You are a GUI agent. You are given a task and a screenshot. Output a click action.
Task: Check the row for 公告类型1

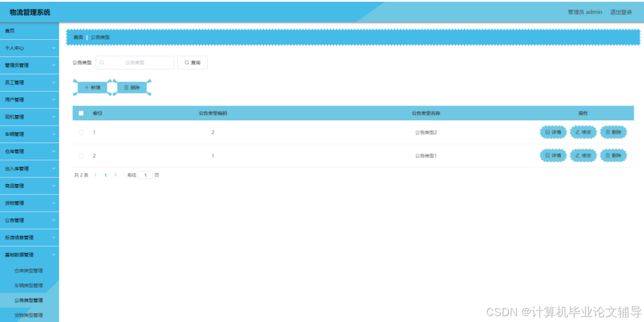tap(81, 155)
